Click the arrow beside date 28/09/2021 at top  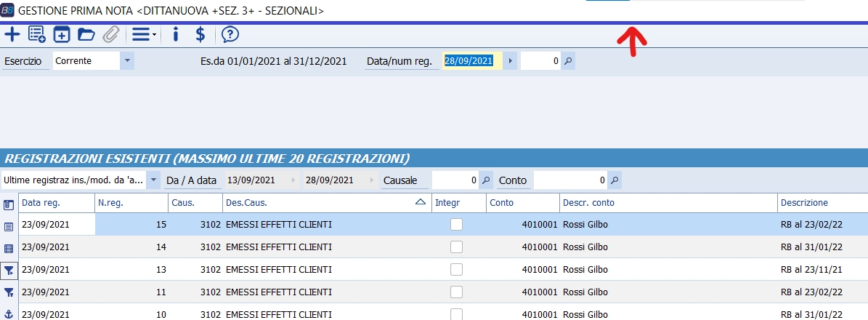click(x=510, y=61)
